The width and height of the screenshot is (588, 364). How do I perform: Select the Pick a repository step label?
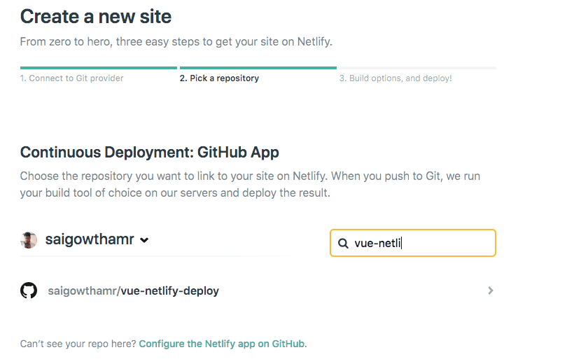(219, 78)
